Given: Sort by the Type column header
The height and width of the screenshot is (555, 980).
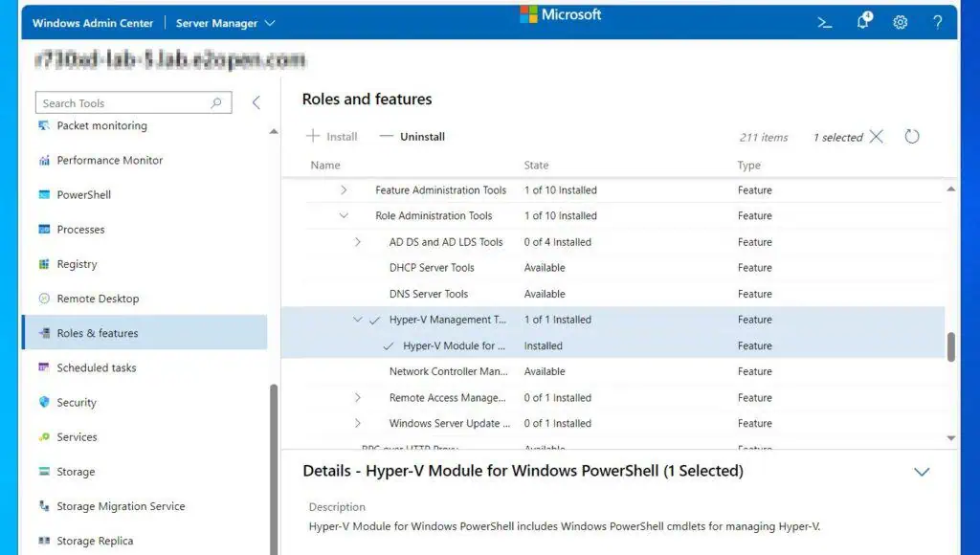Looking at the screenshot, I should (x=748, y=165).
